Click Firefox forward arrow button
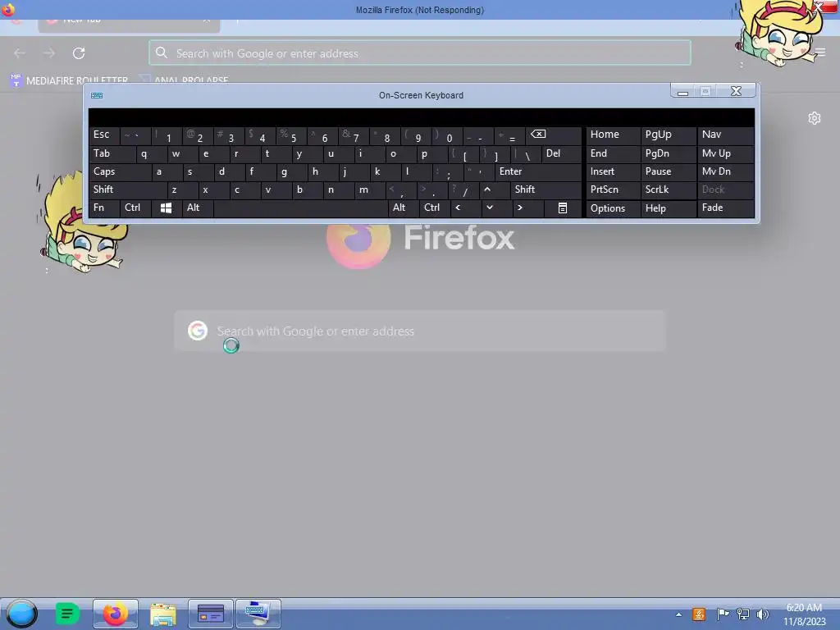840x630 pixels. click(x=48, y=53)
